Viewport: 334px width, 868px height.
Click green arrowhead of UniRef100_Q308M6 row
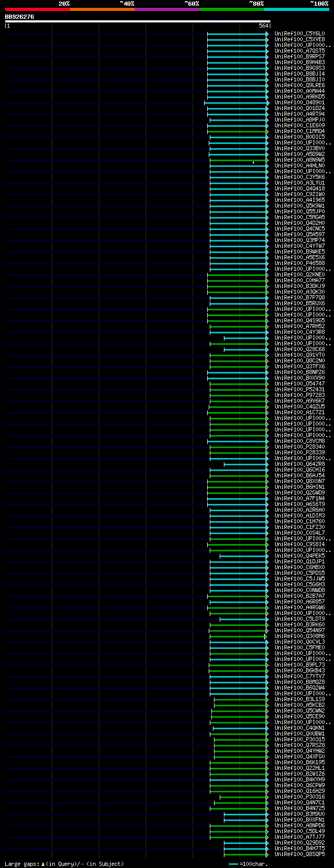coord(266,636)
